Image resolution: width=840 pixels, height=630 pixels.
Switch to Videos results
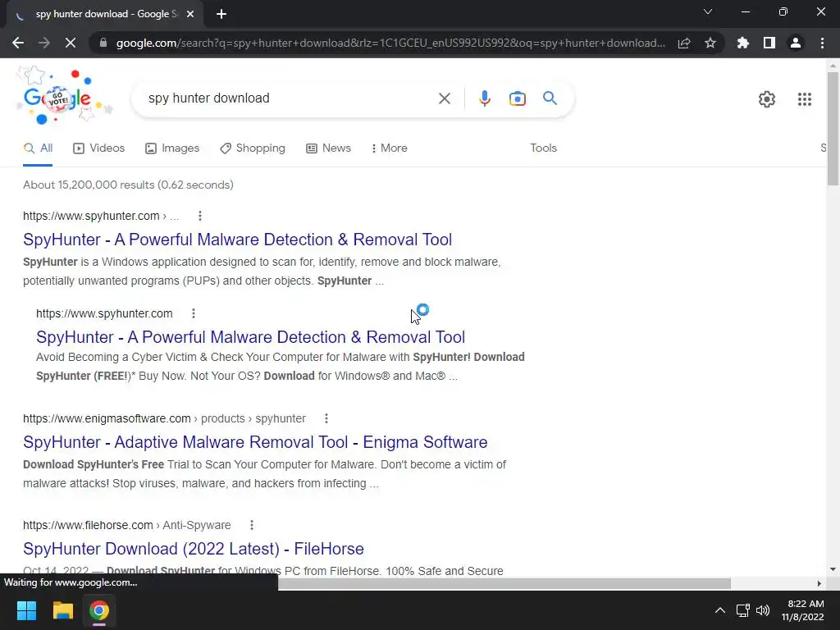(x=98, y=148)
